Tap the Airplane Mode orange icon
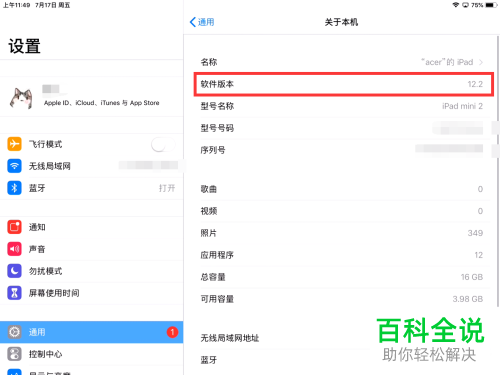 14,144
